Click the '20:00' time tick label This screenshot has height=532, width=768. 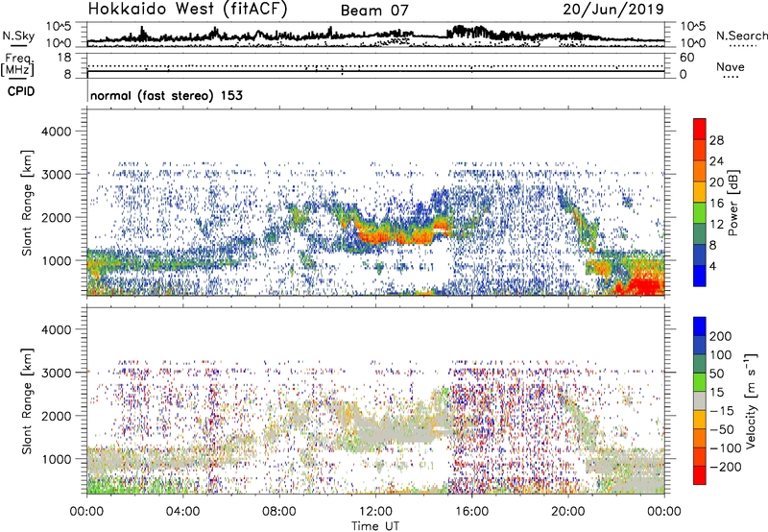[x=568, y=512]
